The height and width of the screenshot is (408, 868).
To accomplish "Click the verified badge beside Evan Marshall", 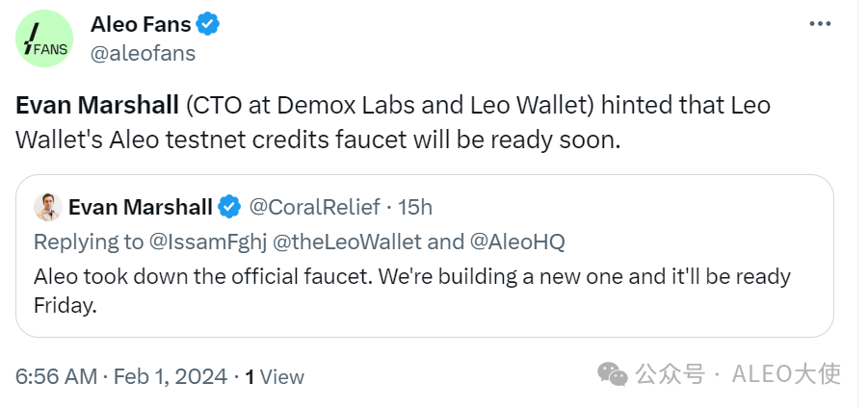I will pyautogui.click(x=229, y=206).
